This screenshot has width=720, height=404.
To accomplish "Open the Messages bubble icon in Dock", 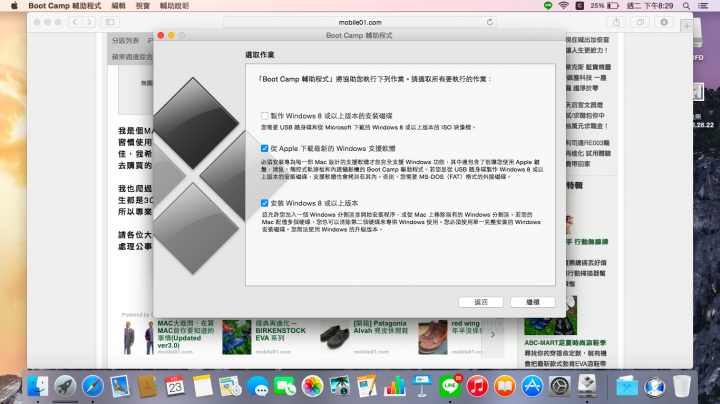I will tap(258, 386).
